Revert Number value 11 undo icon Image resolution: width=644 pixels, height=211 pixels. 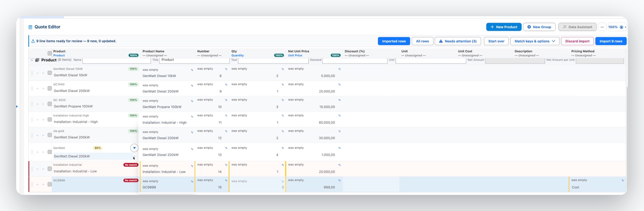pos(226,116)
